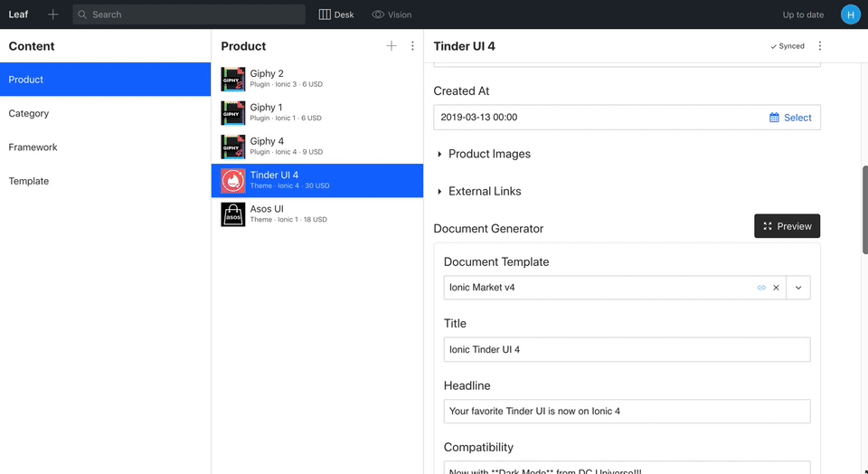
Task: Click Giphy 2 thumbnail image
Action: coord(233,80)
